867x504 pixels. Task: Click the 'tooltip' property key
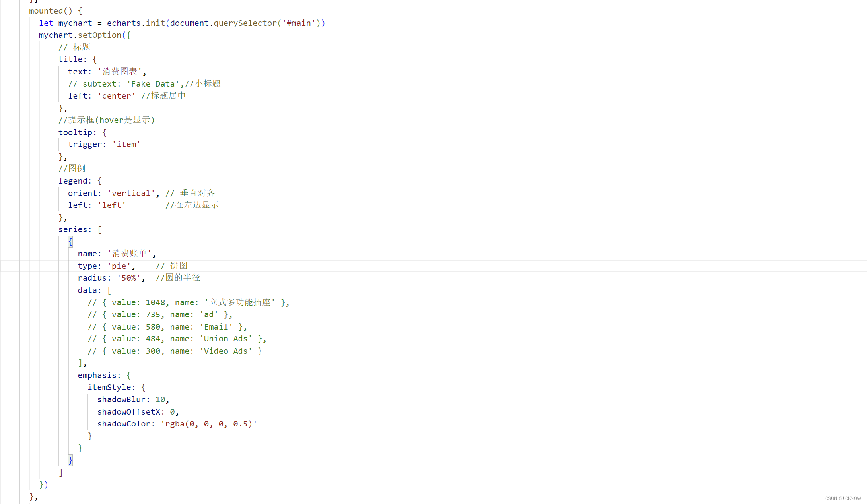click(x=75, y=132)
